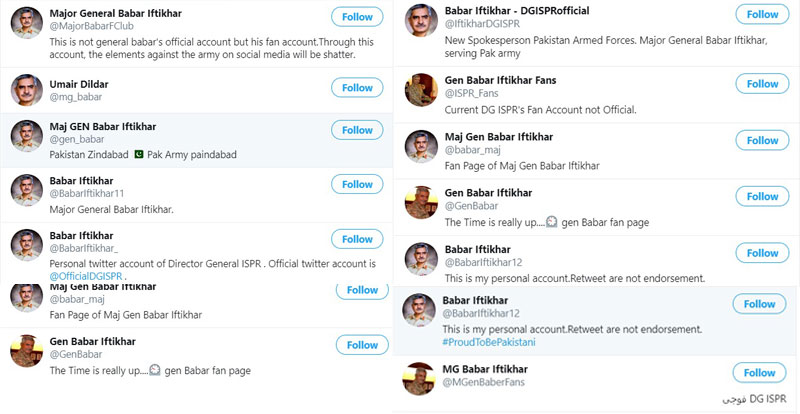Follow the @IftikharDGISPR account
The height and width of the screenshot is (414, 800).
tap(762, 15)
